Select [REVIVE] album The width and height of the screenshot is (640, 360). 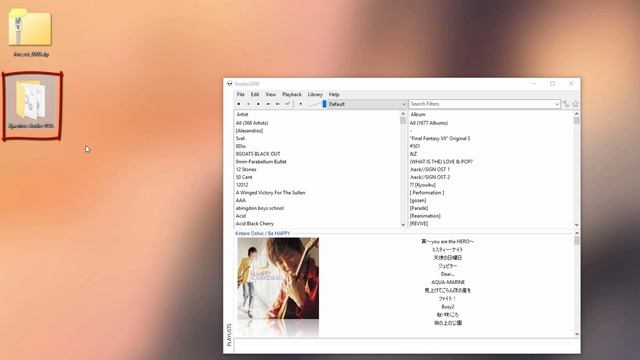419,224
